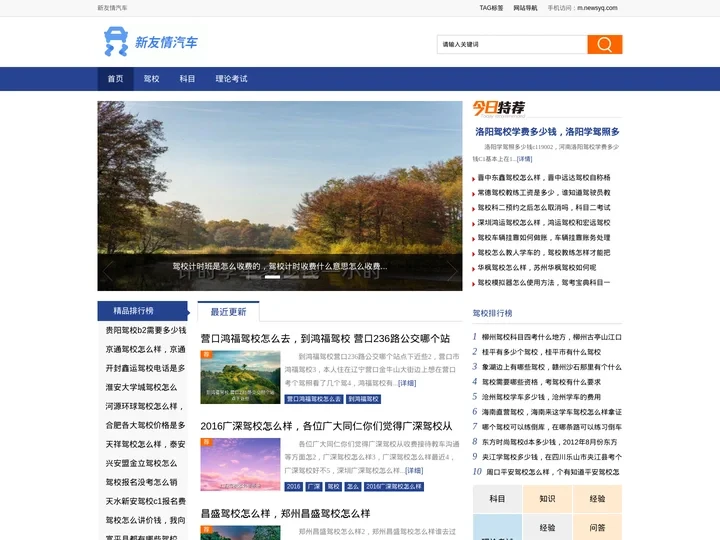
Task: Click the 知识 category tile
Action: (547, 499)
